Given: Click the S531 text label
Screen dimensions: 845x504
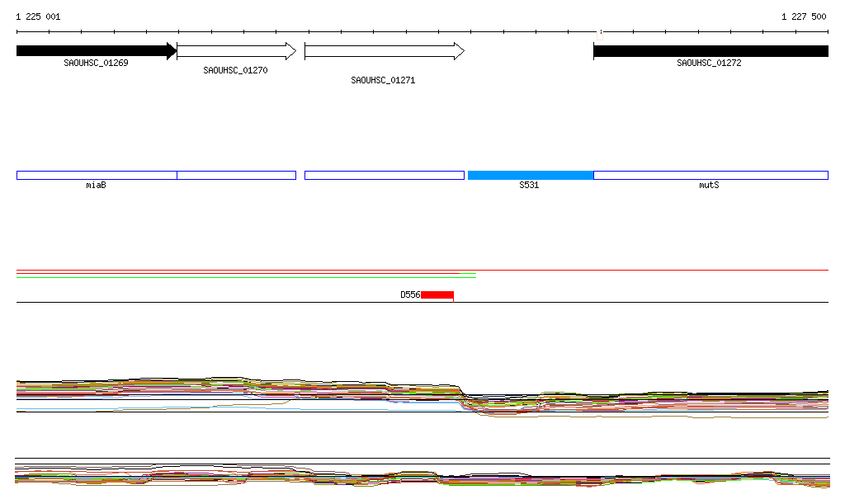Looking at the screenshot, I should 529,186.
